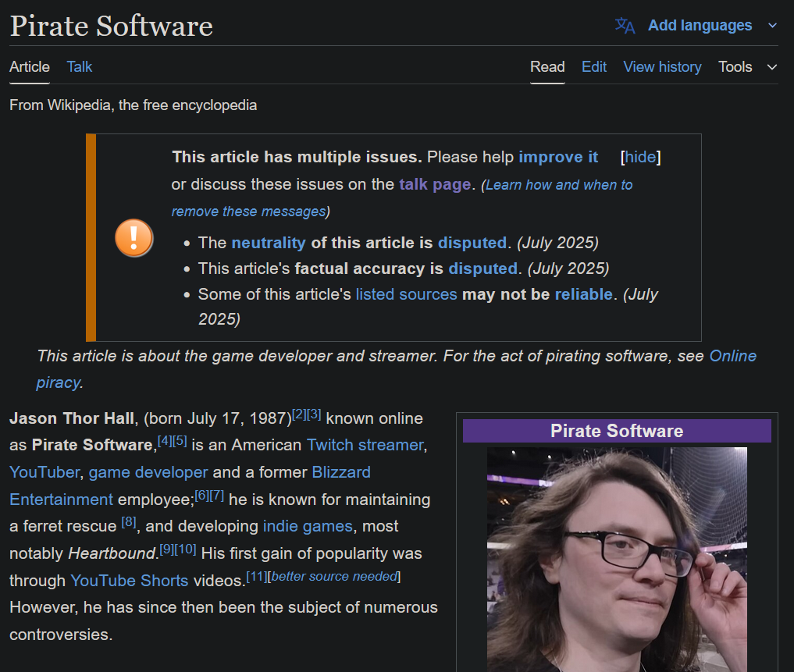Jump to citation [2]
Viewport: 794px width, 672px height.
click(x=299, y=414)
